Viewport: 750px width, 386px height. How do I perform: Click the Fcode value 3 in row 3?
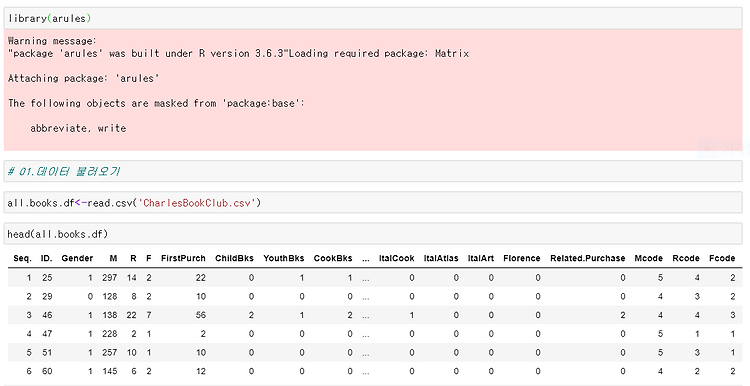click(x=732, y=315)
